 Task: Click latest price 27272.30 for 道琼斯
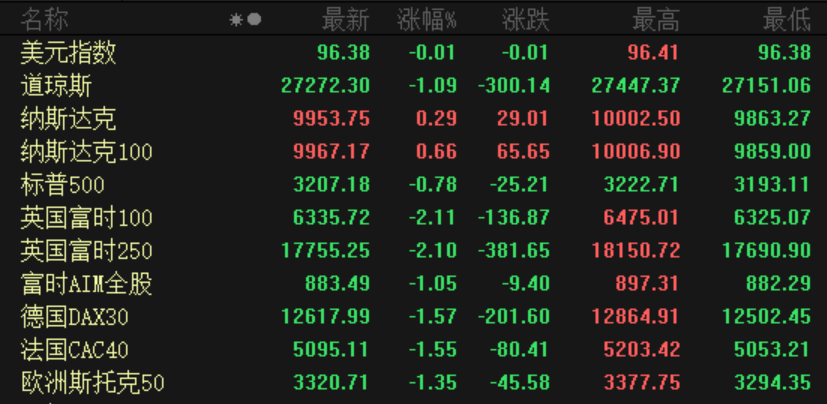pos(325,85)
